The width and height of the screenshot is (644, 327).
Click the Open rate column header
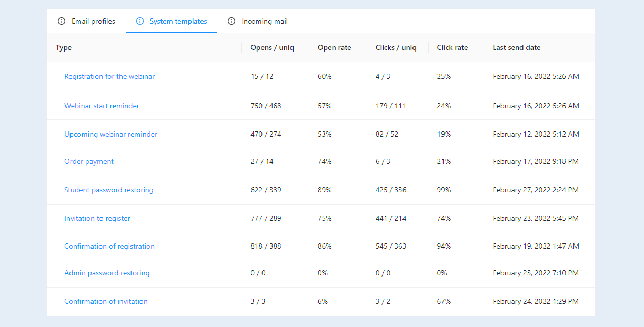point(334,47)
